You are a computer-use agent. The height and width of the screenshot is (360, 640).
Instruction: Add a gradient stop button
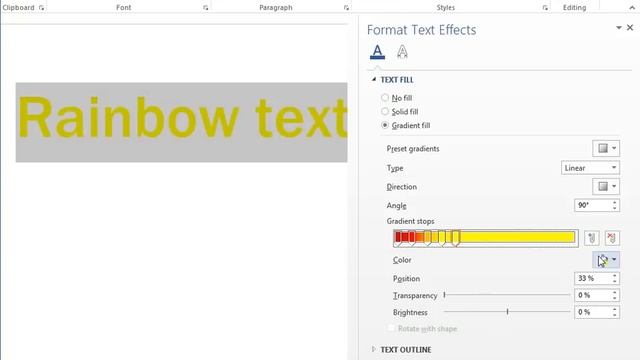[x=591, y=238]
